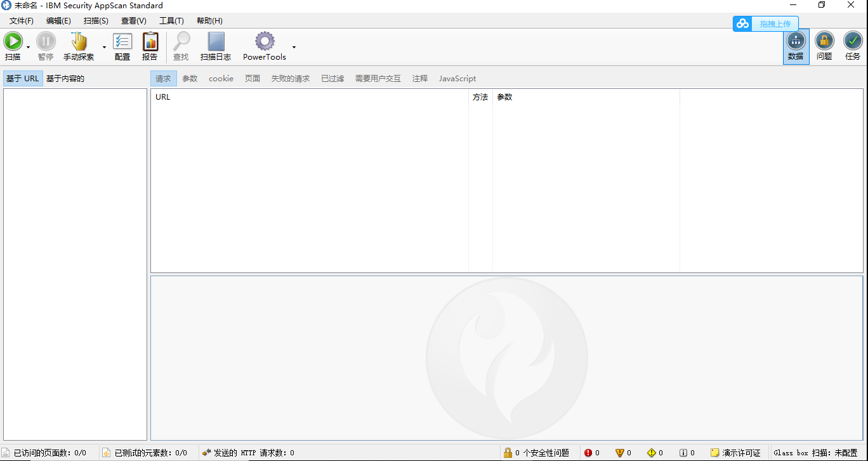Select the cookie tab
The width and height of the screenshot is (868, 461).
pyautogui.click(x=221, y=79)
